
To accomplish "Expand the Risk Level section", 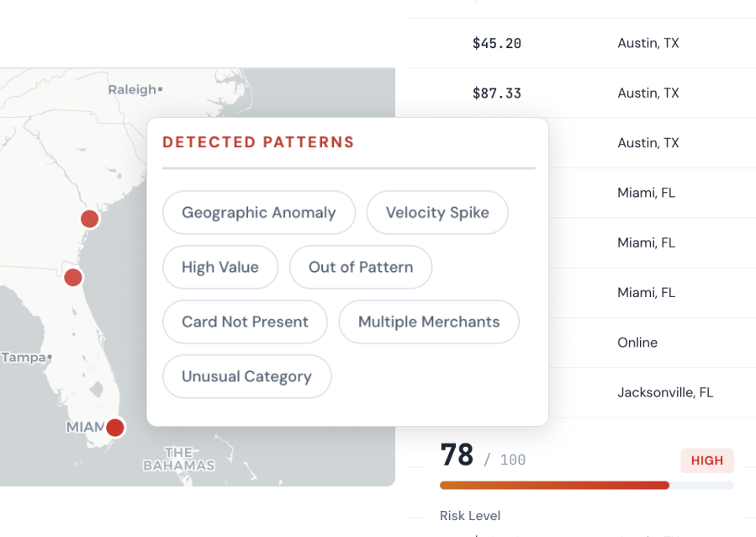I will tap(470, 515).
